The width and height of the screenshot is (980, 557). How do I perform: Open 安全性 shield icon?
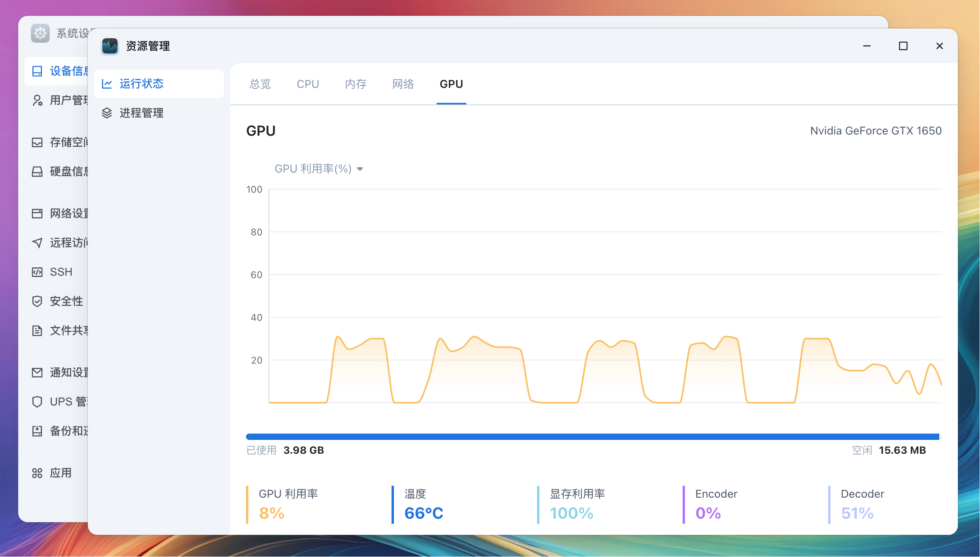point(37,301)
